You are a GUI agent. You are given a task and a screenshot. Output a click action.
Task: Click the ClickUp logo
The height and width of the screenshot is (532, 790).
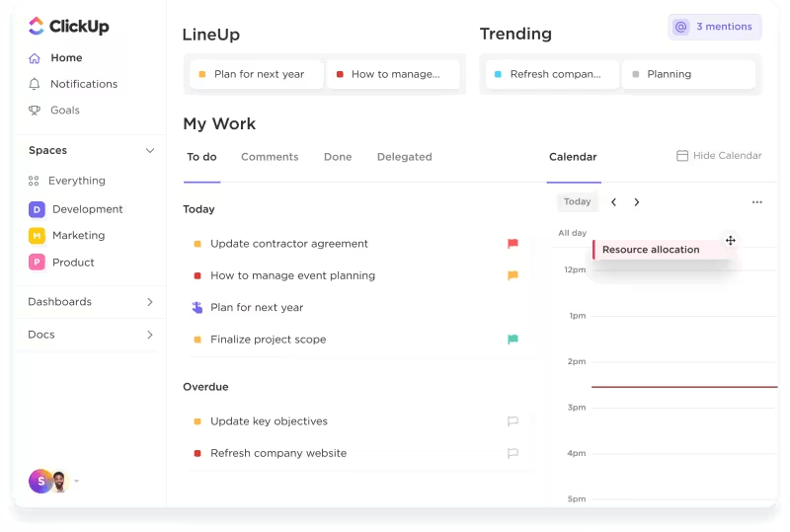68,26
